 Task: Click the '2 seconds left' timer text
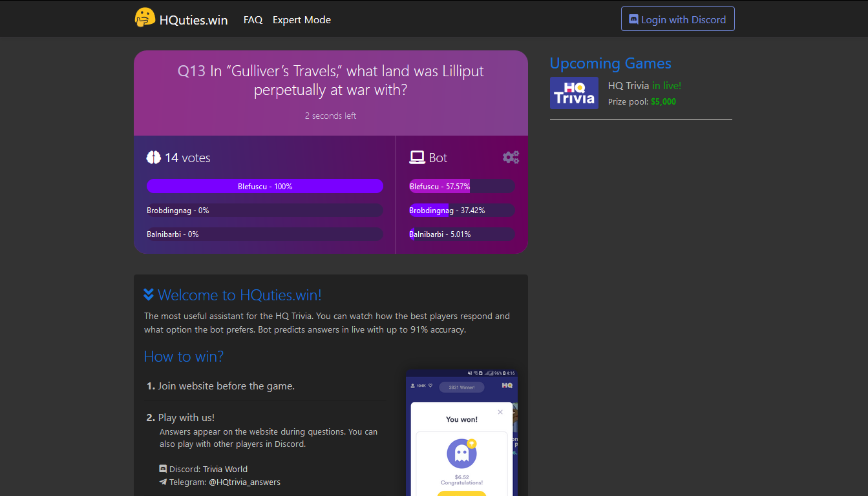click(331, 116)
